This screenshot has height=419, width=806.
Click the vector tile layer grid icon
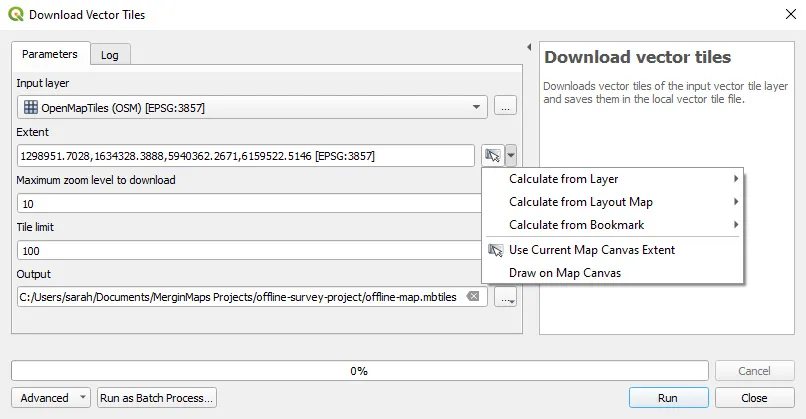[x=31, y=107]
